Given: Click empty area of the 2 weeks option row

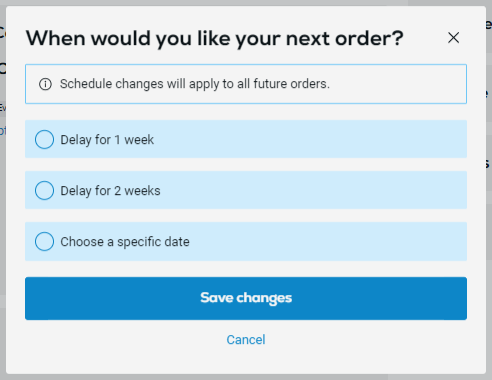Looking at the screenshot, I should pos(313,190).
